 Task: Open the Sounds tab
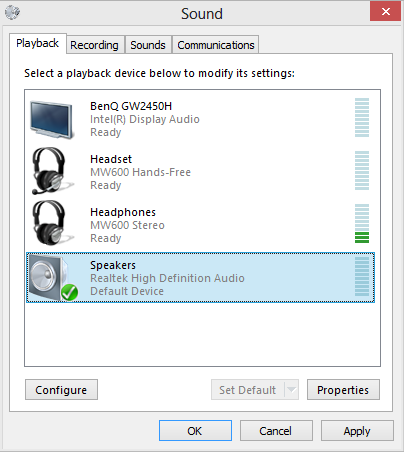click(x=148, y=45)
